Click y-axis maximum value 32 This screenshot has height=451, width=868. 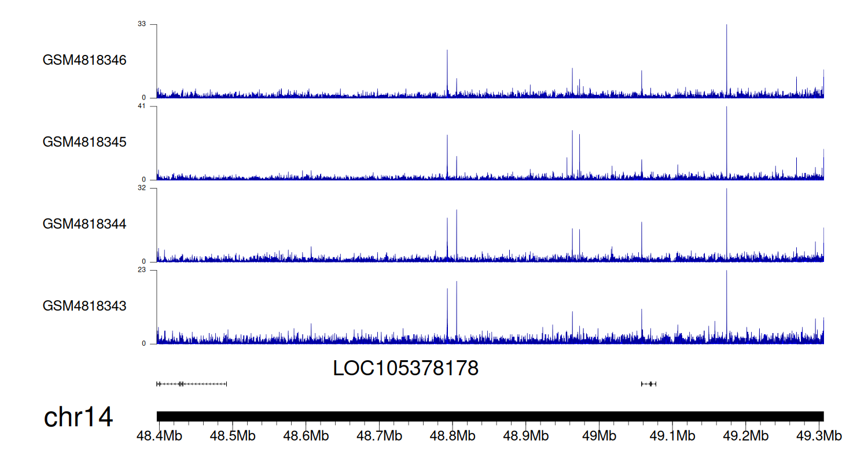coord(142,188)
